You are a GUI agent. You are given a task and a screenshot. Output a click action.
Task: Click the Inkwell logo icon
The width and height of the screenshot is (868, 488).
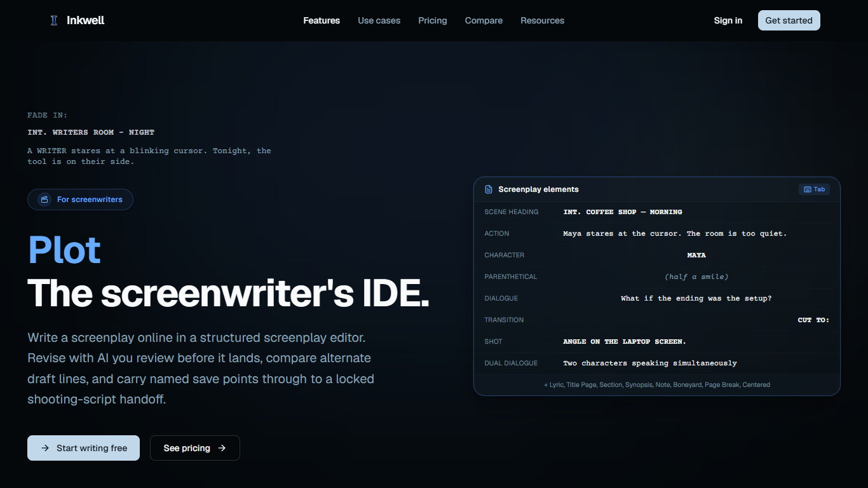53,20
